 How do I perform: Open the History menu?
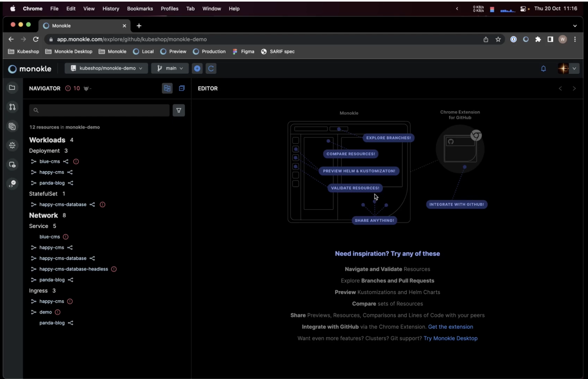pyautogui.click(x=111, y=9)
